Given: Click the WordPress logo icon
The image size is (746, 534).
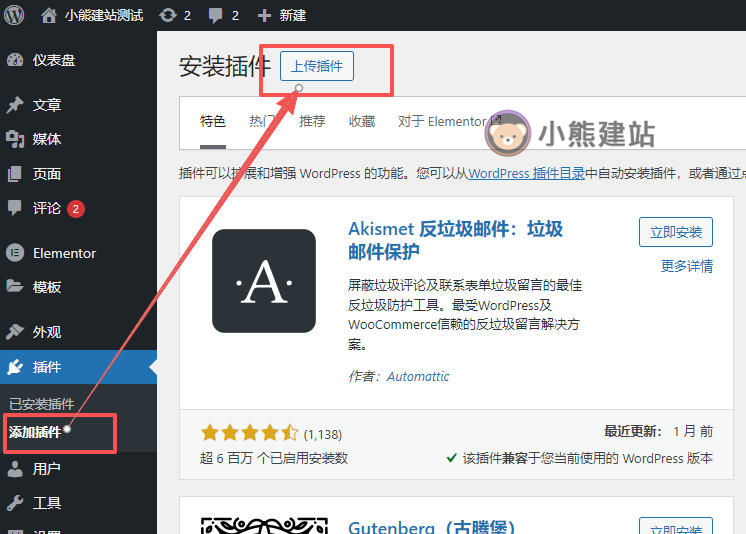Looking at the screenshot, I should tap(14, 15).
